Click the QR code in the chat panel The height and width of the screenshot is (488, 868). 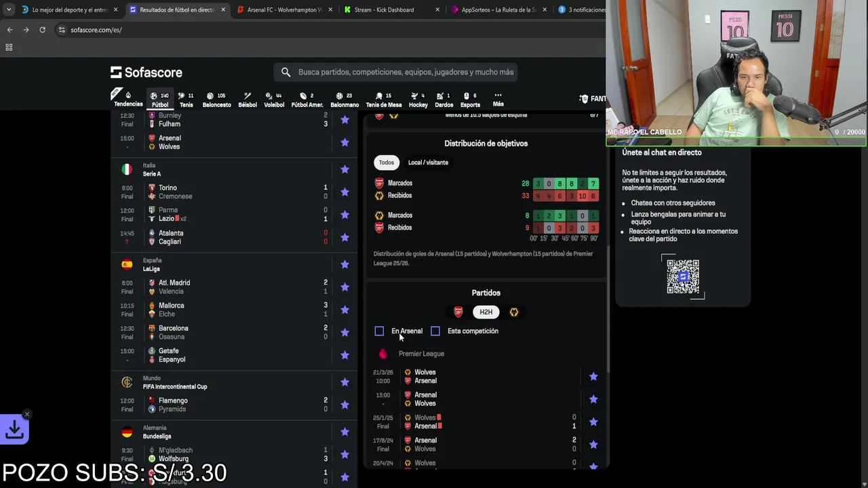click(x=683, y=277)
